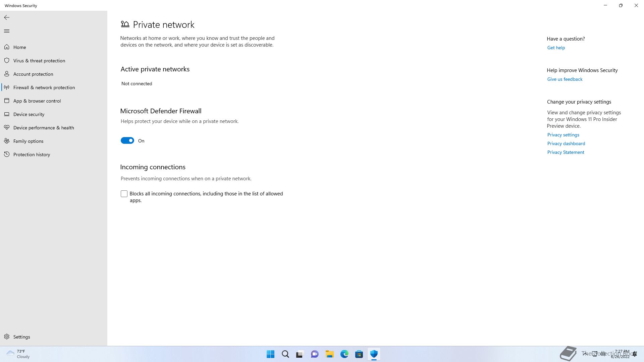The width and height of the screenshot is (644, 362).
Task: Open the weather widget in taskbar
Action: tap(18, 354)
